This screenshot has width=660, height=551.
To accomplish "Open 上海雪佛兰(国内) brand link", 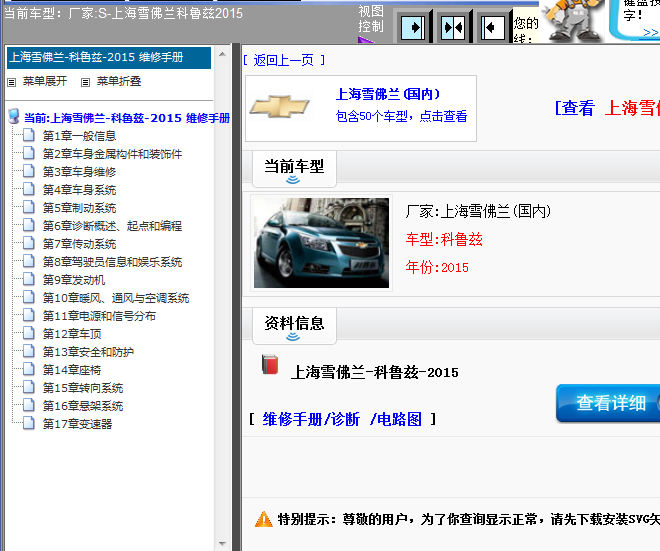I will pos(388,94).
